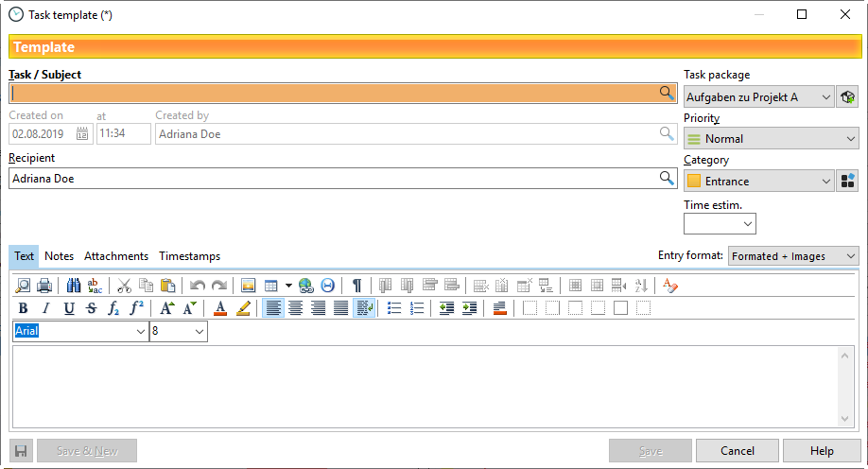Viewport: 868px width, 469px height.
Task: Insert a hyperlink with the globe icon
Action: (x=305, y=285)
